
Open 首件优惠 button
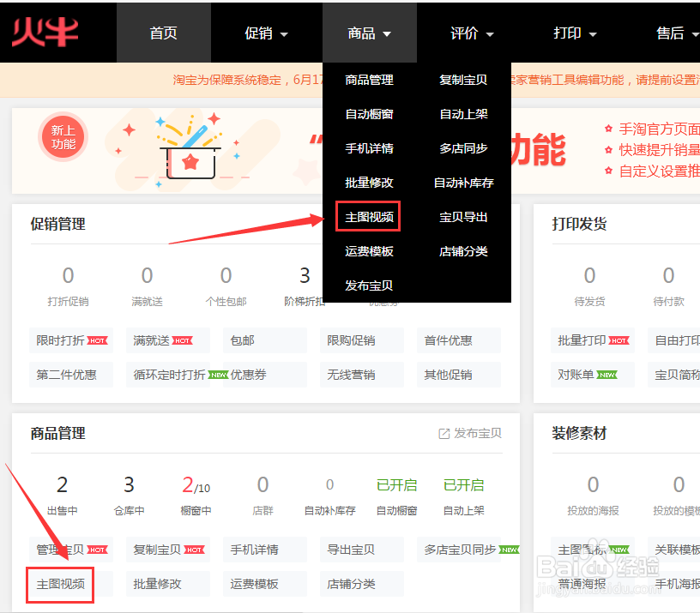(x=459, y=340)
